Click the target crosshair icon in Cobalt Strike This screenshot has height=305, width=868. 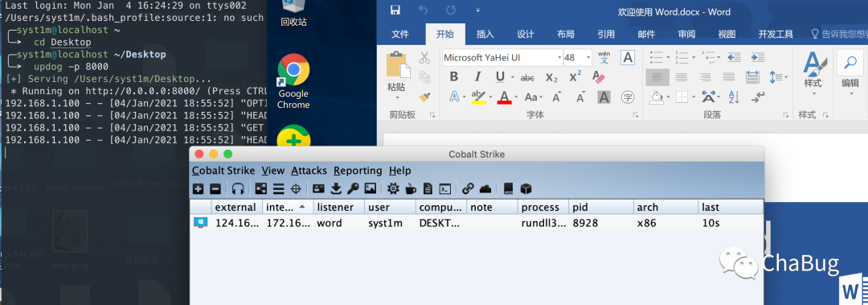pos(296,189)
